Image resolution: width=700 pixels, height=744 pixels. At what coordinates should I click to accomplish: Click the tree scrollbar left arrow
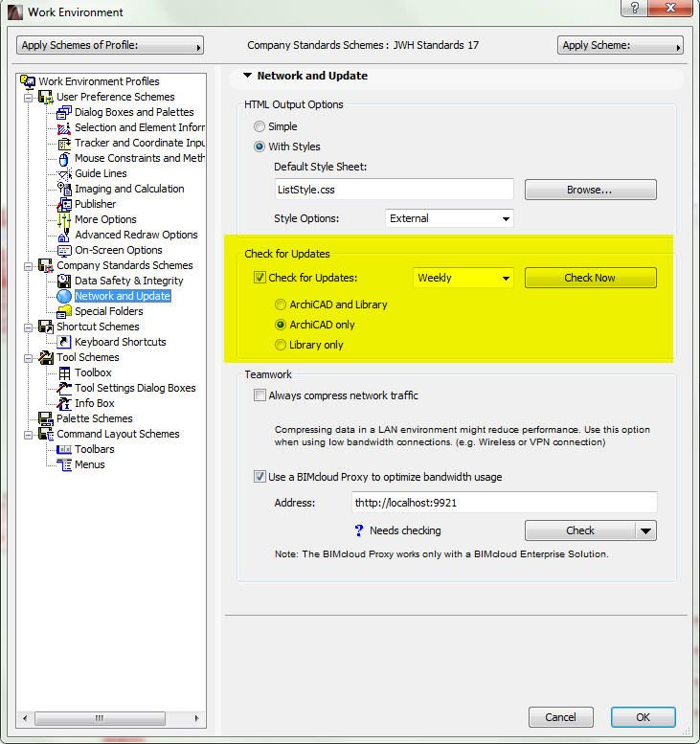(25, 718)
